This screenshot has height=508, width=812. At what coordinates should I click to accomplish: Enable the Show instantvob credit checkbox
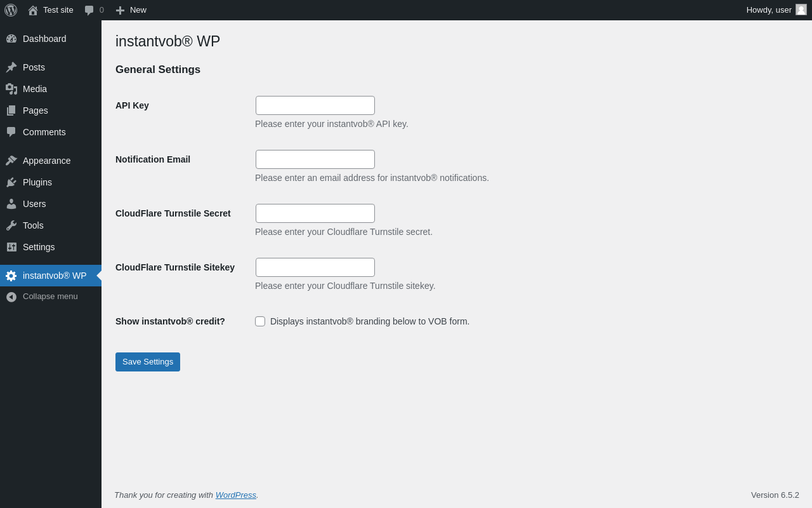(x=260, y=321)
